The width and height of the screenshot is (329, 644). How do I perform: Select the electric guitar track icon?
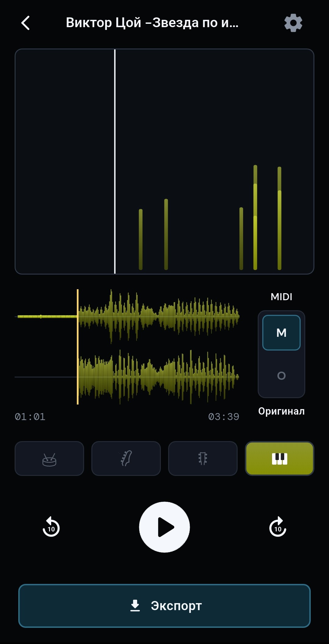pyautogui.click(x=126, y=458)
